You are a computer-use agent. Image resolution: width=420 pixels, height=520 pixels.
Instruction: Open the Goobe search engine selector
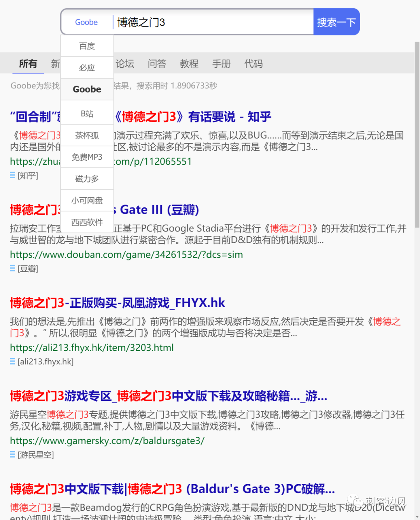coord(86,22)
